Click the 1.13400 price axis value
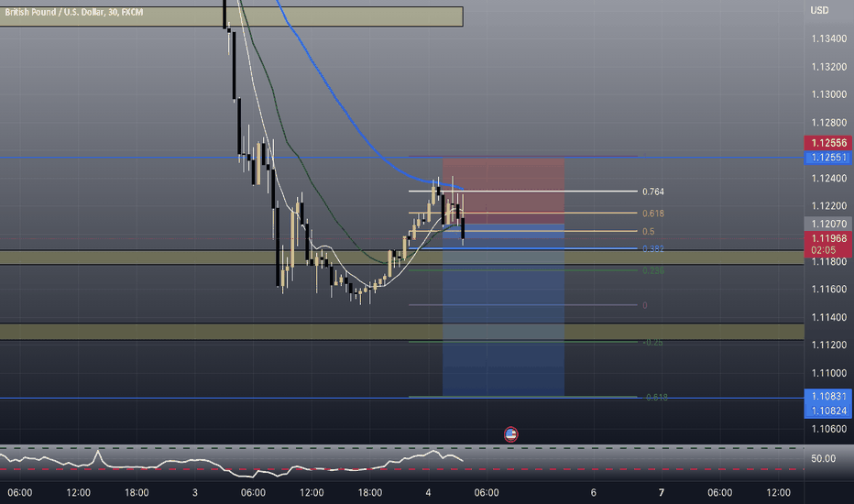Viewport: 854px width, 504px height. [828, 38]
